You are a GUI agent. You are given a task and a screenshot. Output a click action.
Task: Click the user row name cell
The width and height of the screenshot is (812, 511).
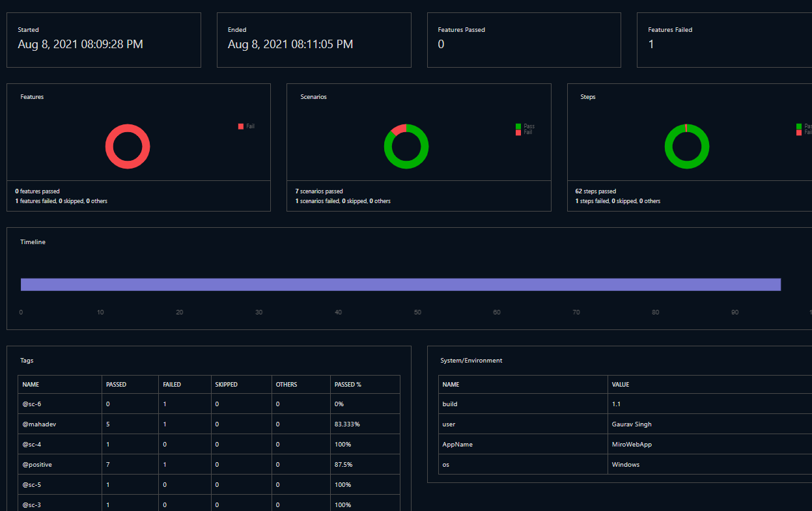pyautogui.click(x=449, y=424)
